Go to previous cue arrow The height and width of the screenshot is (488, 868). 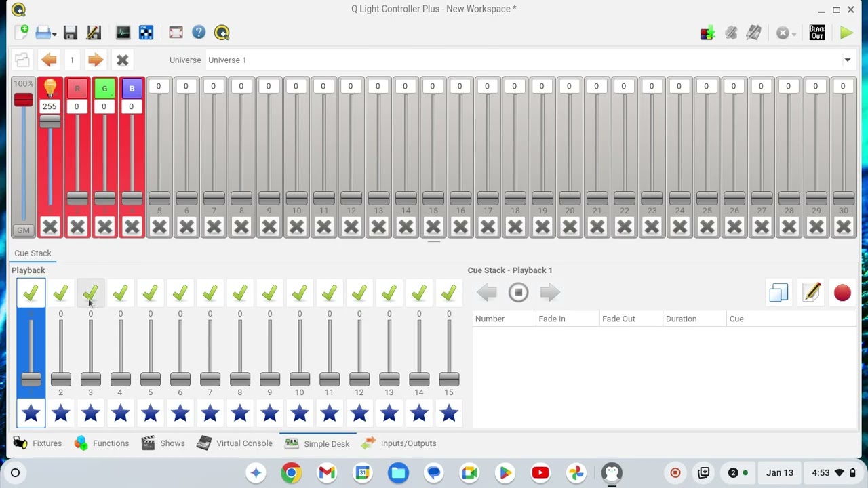pos(487,293)
